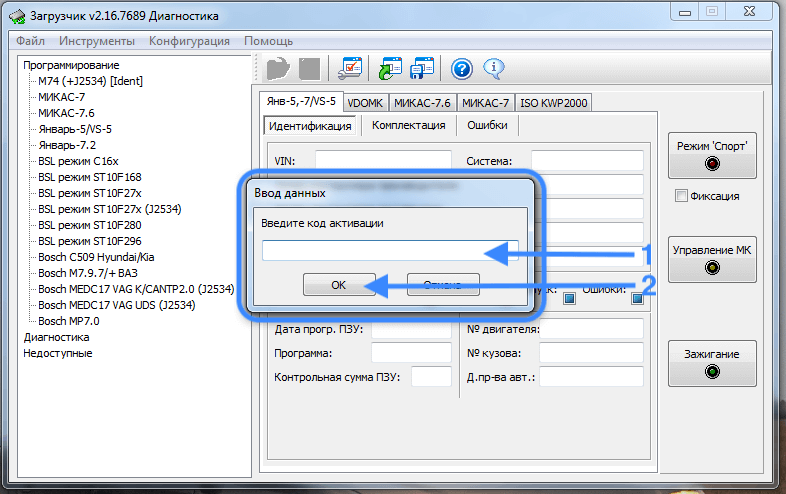Switch to the Янв-5,-7/VS-5 tab
The width and height of the screenshot is (786, 494).
(301, 101)
